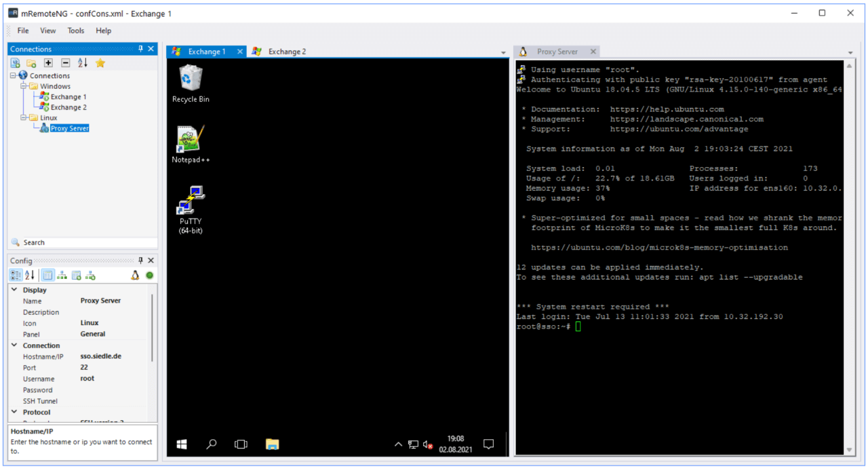Screen dimensions: 868x469
Task: Select Exchange 2 in the connection tree
Action: point(68,107)
